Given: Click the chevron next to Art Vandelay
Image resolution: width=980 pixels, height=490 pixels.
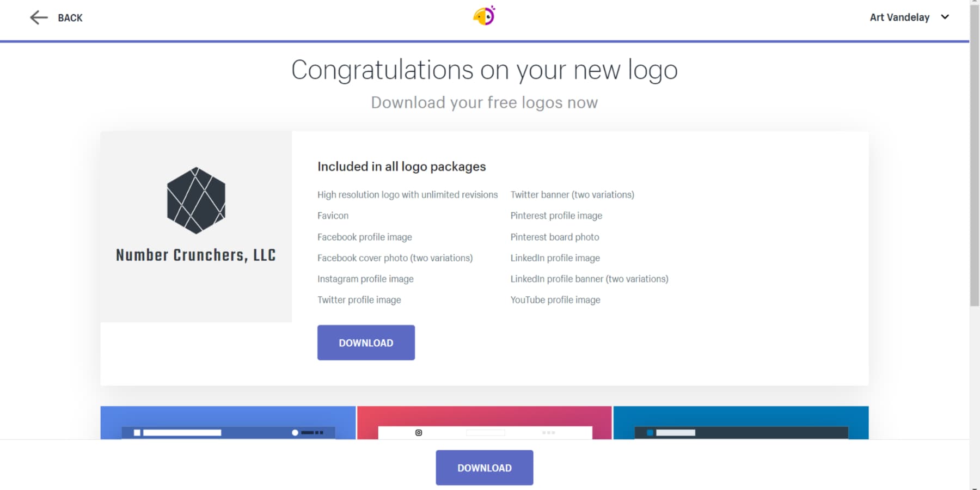Looking at the screenshot, I should coord(944,17).
